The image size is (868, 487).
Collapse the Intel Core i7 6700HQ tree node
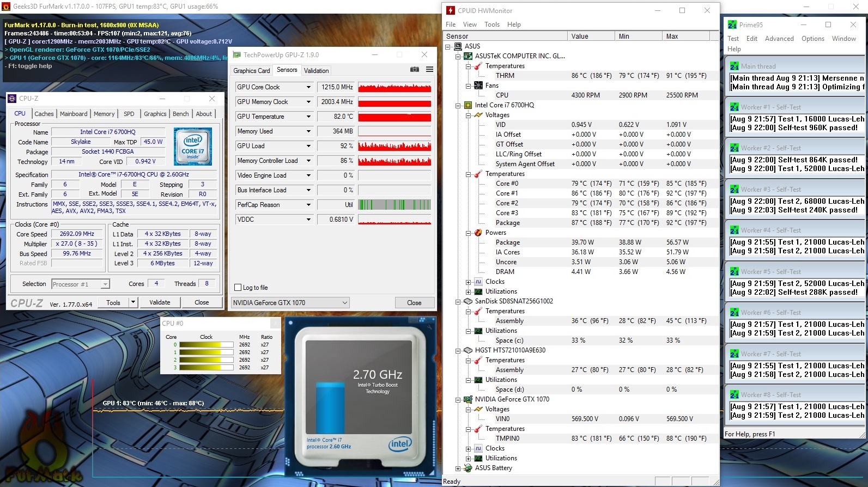point(458,106)
